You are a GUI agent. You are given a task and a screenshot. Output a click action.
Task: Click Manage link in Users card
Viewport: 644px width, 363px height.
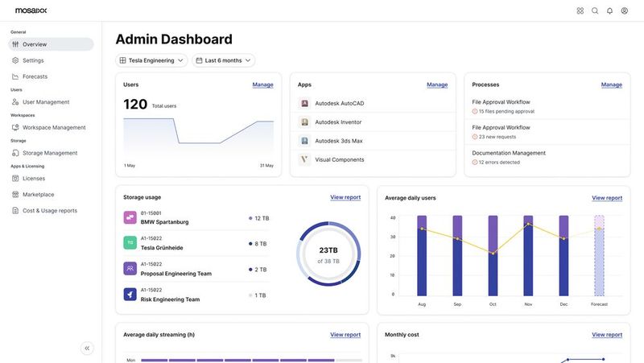tap(263, 85)
